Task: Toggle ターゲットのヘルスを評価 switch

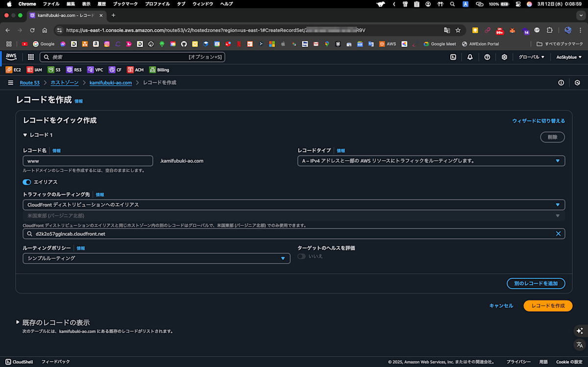Action: [301, 256]
